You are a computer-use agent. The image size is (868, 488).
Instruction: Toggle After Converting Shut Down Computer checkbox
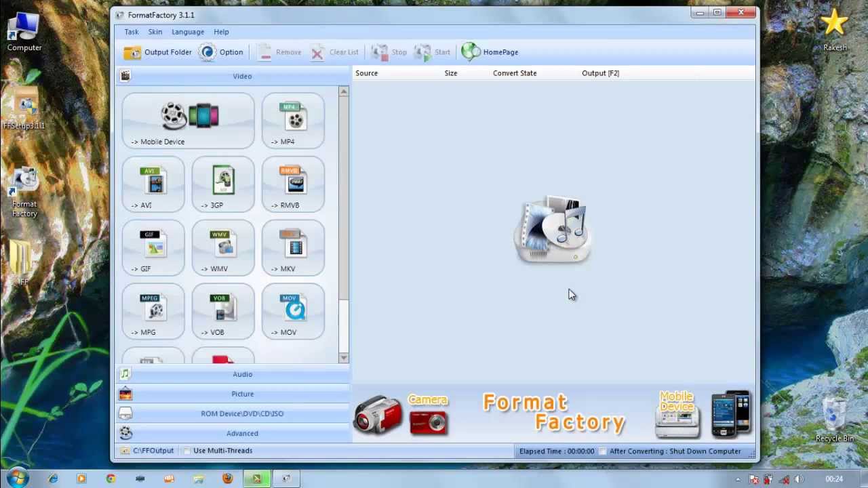pos(603,451)
